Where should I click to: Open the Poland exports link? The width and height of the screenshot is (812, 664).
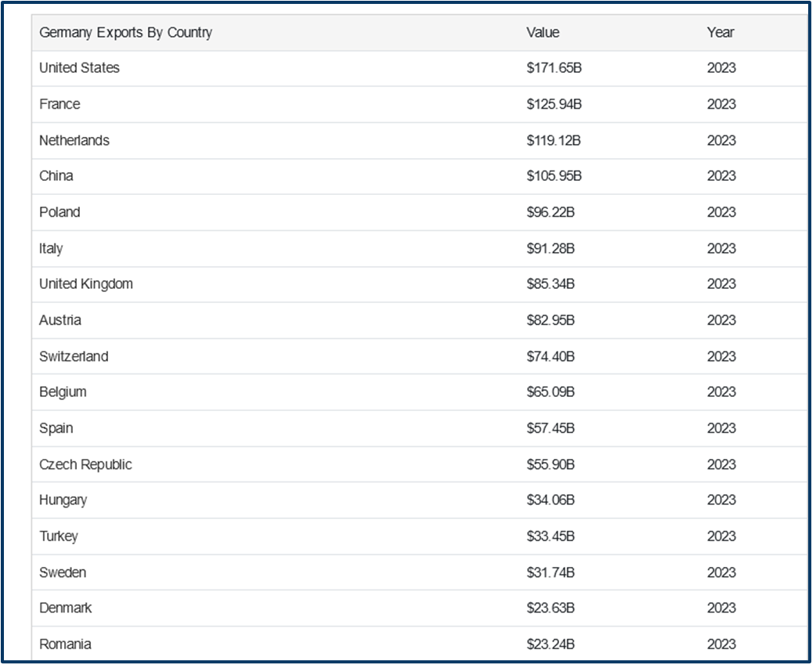[x=60, y=212]
